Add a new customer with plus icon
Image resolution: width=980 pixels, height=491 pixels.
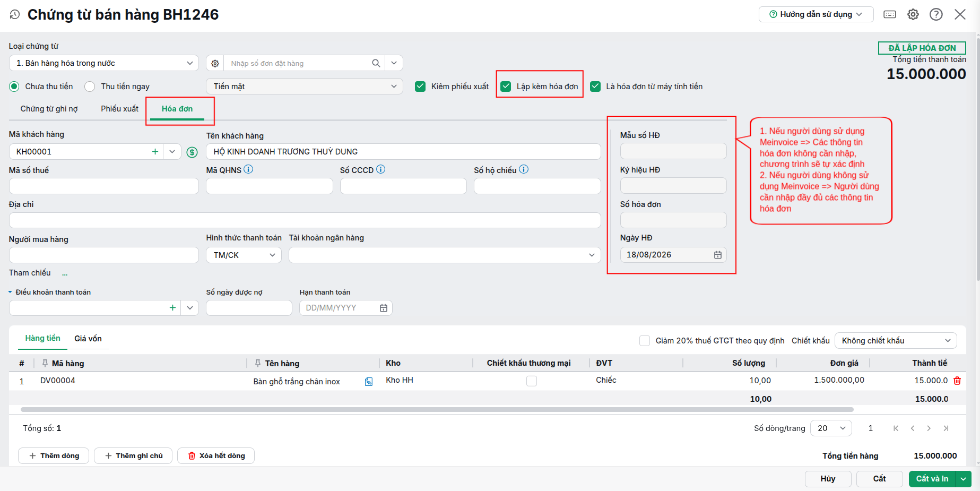[155, 151]
